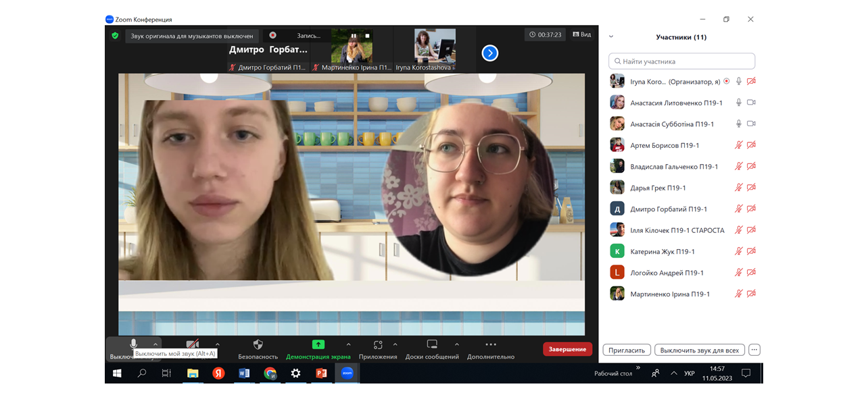This screenshot has width=868, height=397.
Task: Open the Приложения apps icon
Action: [x=378, y=344]
